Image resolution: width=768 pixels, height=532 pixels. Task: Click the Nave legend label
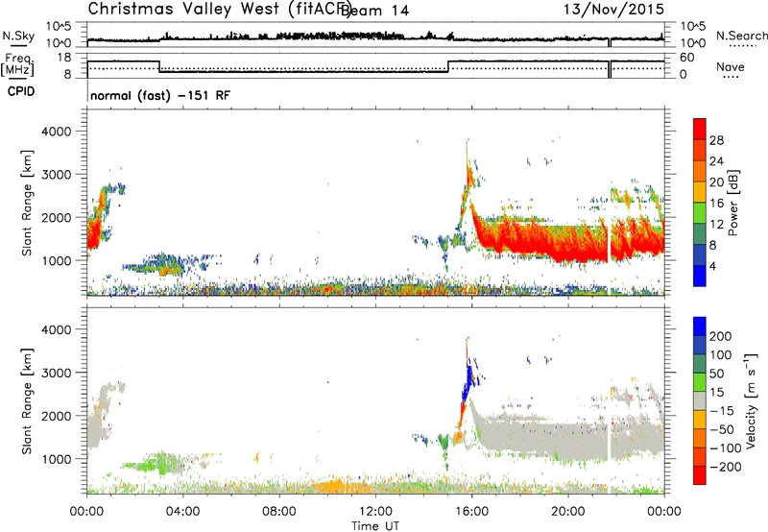731,67
